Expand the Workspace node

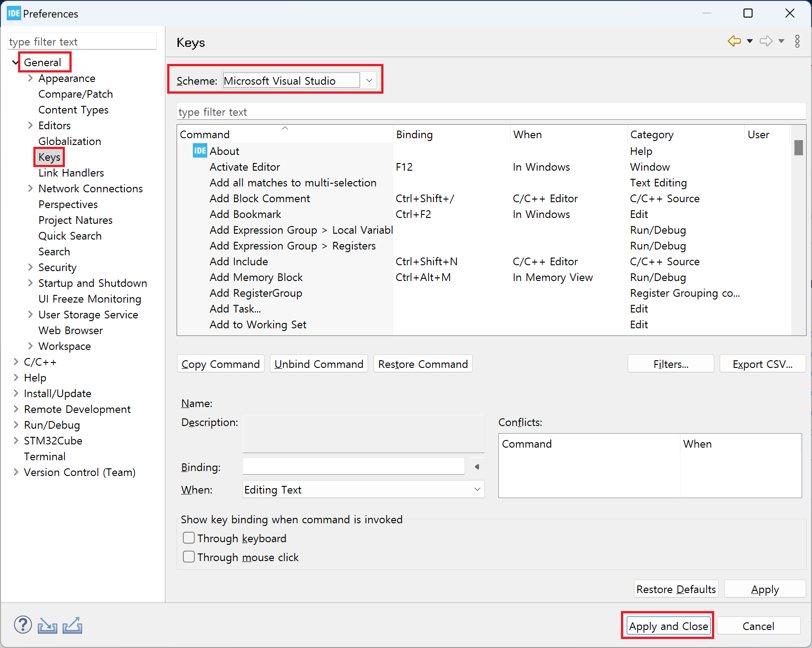point(30,346)
